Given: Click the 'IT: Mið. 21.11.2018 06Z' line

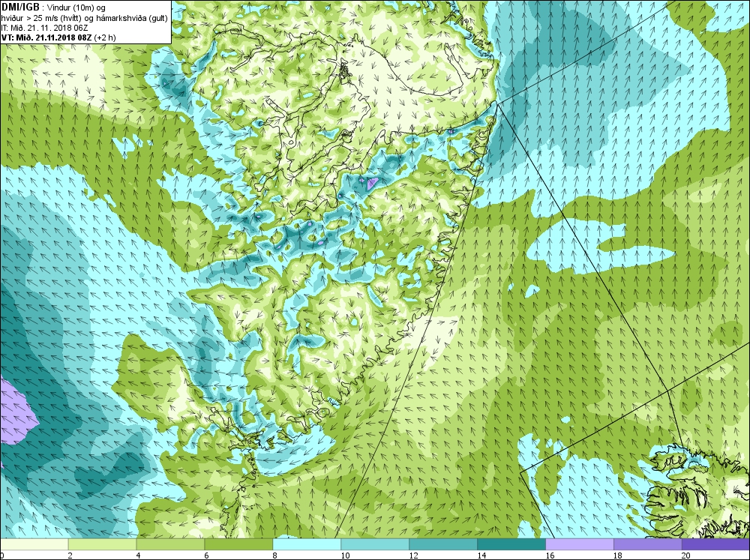Looking at the screenshot, I should (x=44, y=28).
